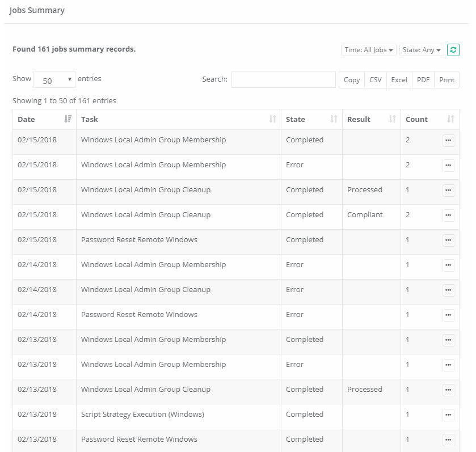The width and height of the screenshot is (476, 452).
Task: Click the green refresh icon button
Action: click(453, 50)
